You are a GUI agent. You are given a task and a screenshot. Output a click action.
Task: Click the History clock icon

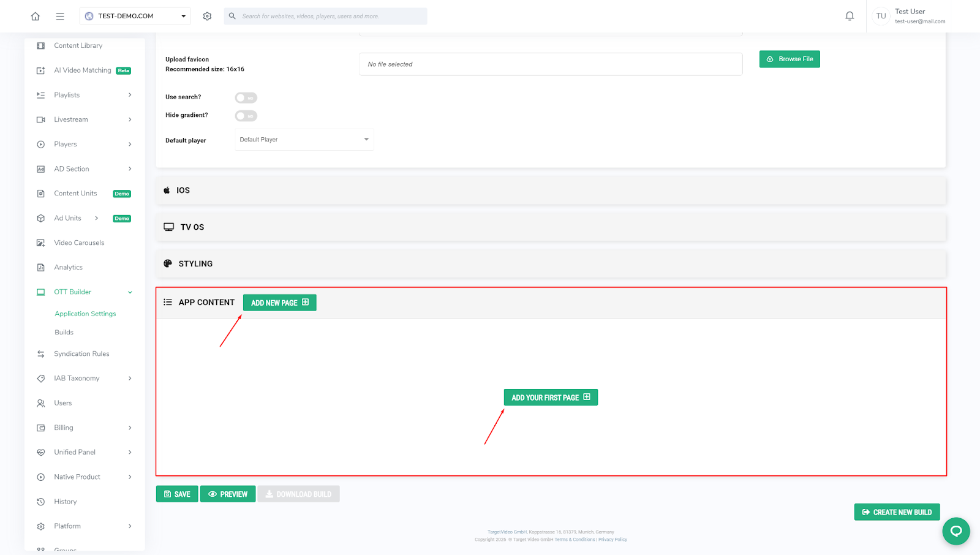41,502
